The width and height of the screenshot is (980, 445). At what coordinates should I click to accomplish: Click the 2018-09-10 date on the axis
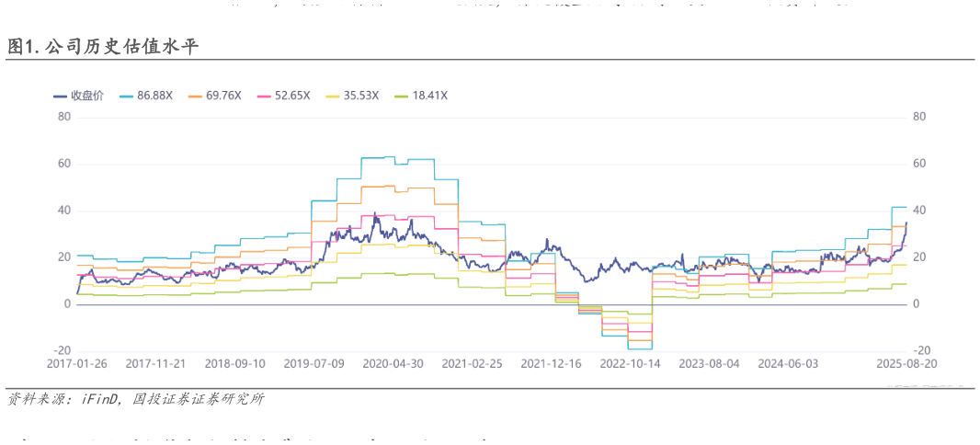click(234, 363)
